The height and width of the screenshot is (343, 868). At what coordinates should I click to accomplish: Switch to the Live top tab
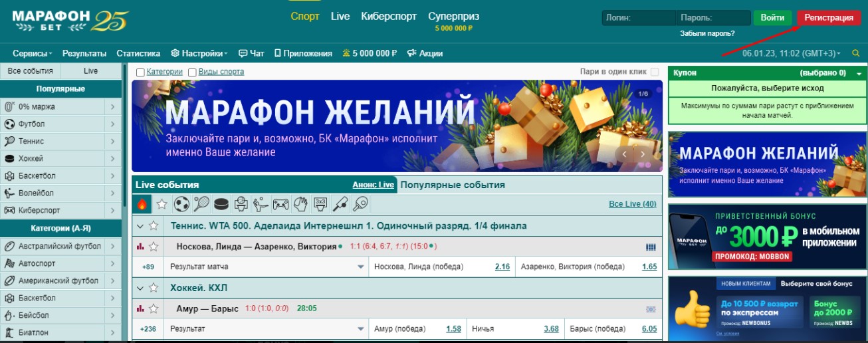point(340,17)
